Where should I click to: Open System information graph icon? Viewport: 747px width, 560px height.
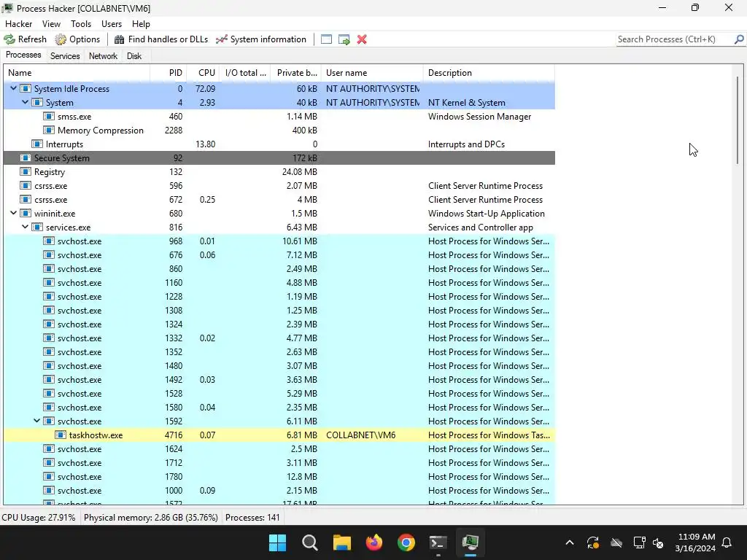point(222,39)
